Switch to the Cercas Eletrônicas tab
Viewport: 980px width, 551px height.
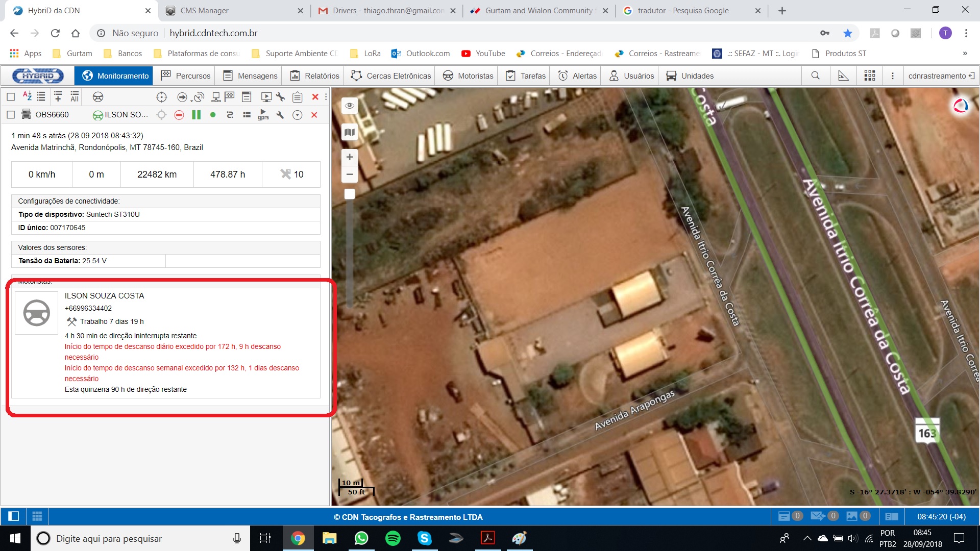391,76
